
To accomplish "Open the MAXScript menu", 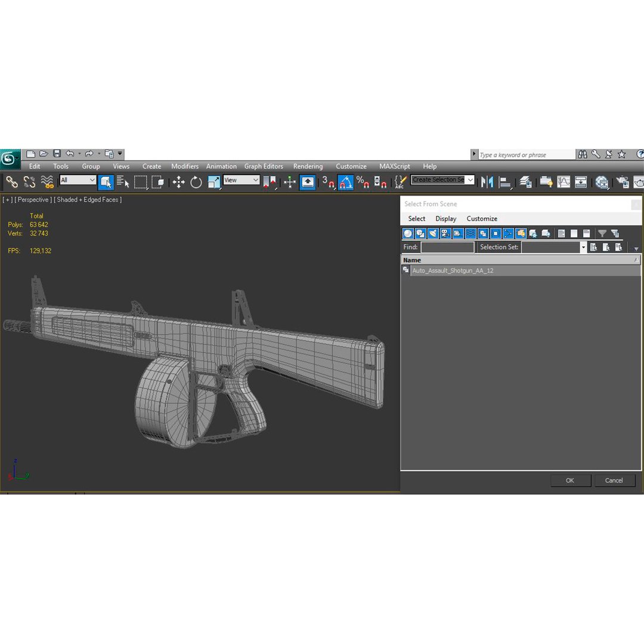I will tap(395, 166).
